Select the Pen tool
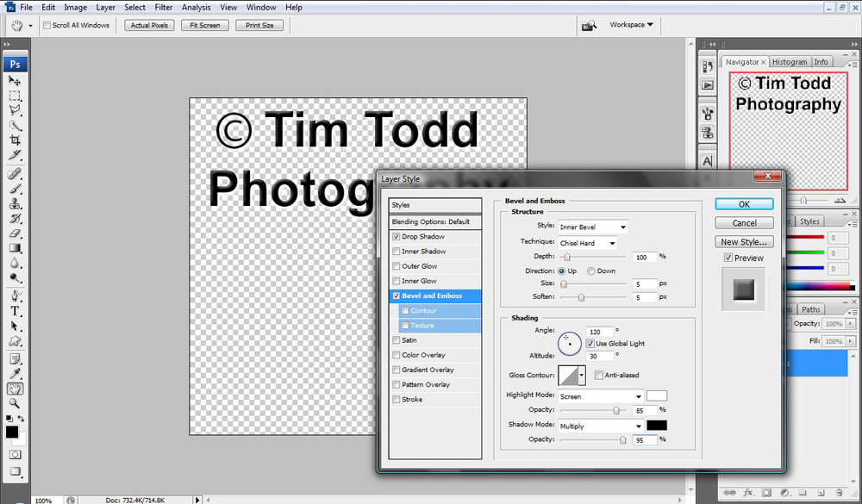This screenshot has width=862, height=504. coord(15,296)
